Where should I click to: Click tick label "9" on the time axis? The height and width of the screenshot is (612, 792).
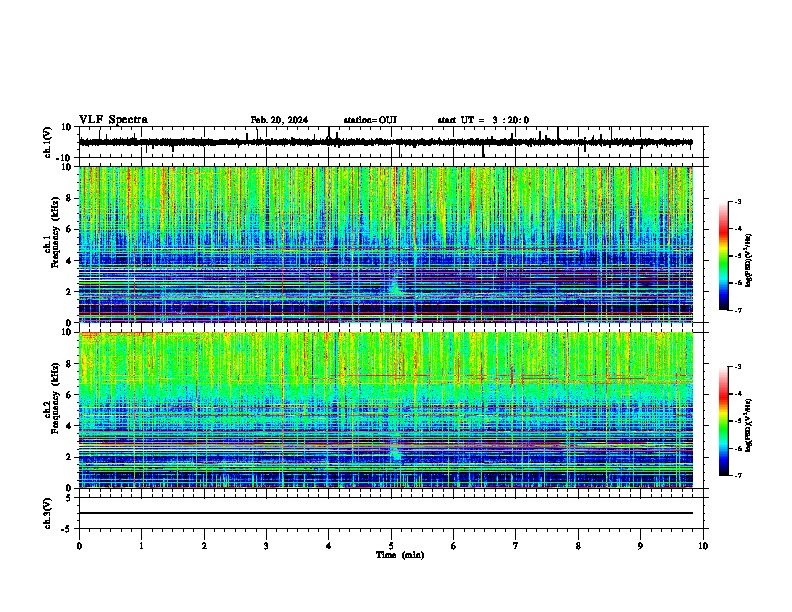(x=640, y=546)
